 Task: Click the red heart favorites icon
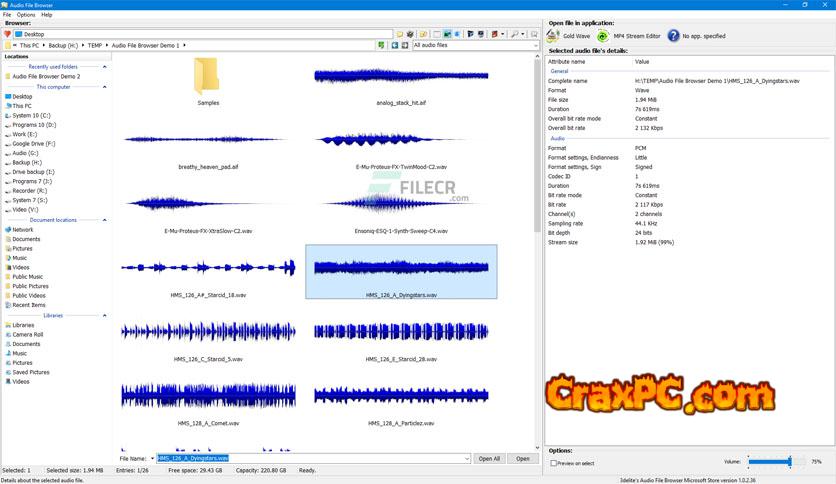coord(8,34)
